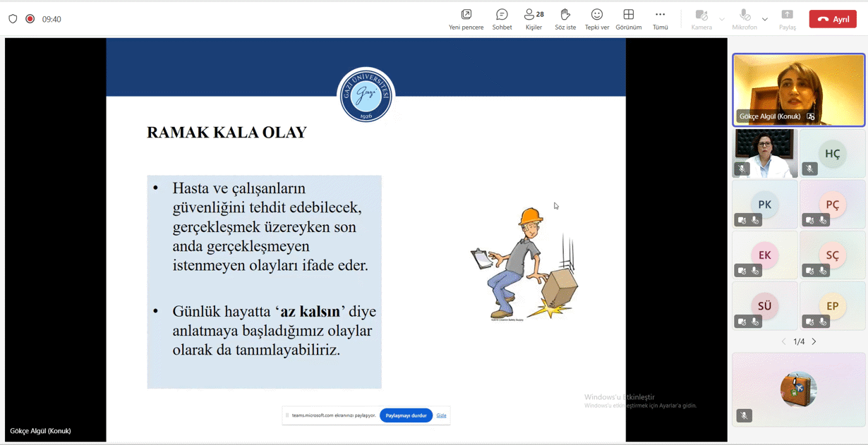
Task: Show the Kişiler participants list
Action: tap(534, 19)
